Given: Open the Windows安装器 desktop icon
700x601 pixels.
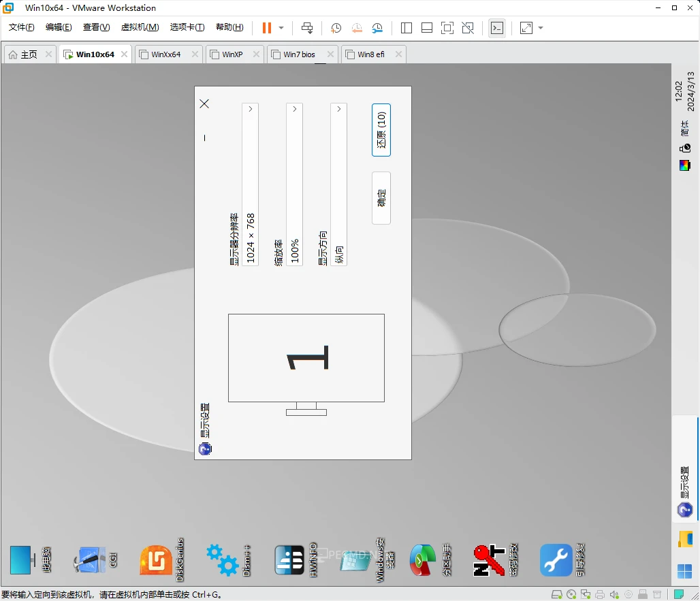Looking at the screenshot, I should (367, 560).
